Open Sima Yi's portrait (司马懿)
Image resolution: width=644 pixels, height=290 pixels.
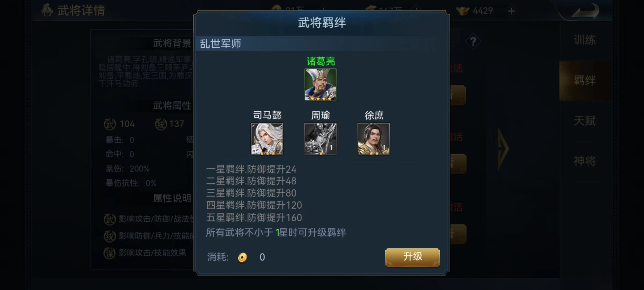[x=267, y=139]
